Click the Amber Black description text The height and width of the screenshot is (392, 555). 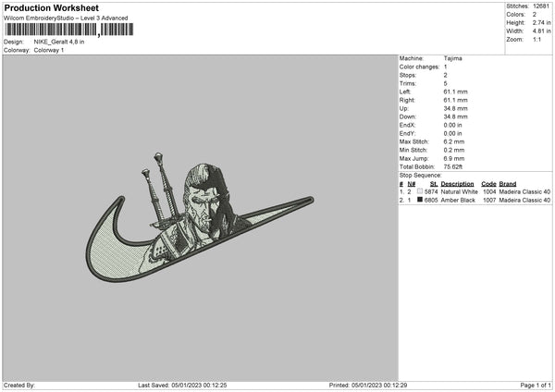click(458, 201)
